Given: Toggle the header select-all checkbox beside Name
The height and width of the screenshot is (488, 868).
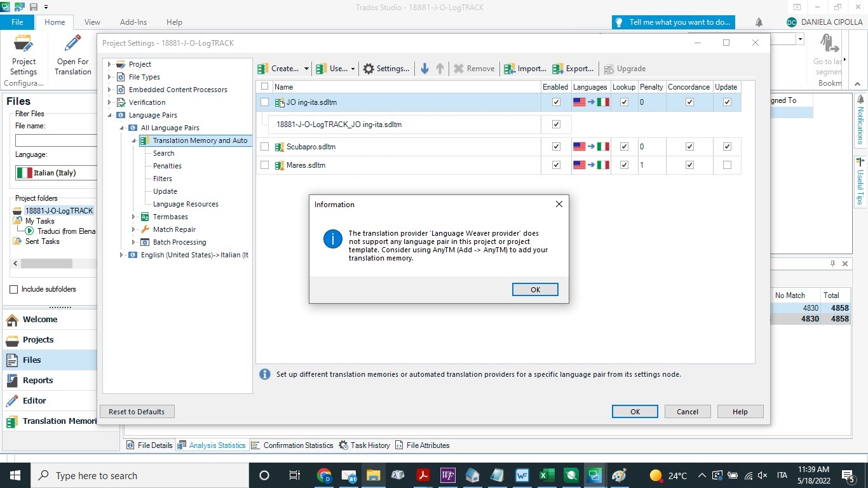Looking at the screenshot, I should coord(265,86).
